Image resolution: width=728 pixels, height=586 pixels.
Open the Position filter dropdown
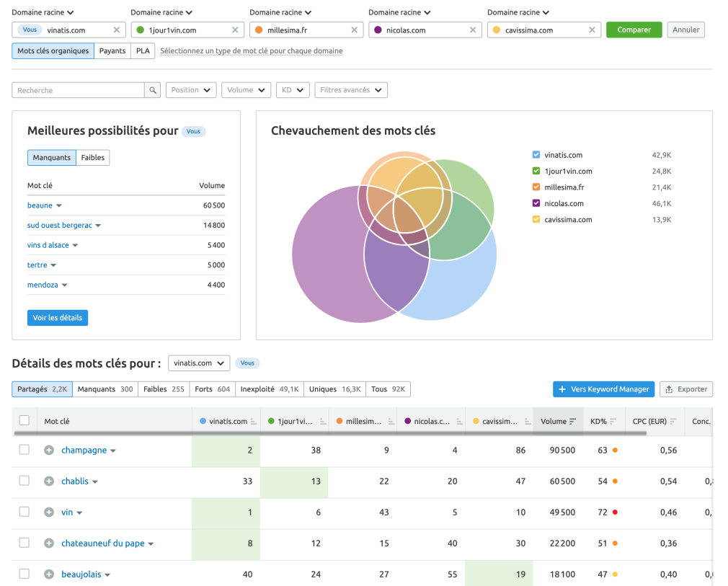[x=191, y=90]
